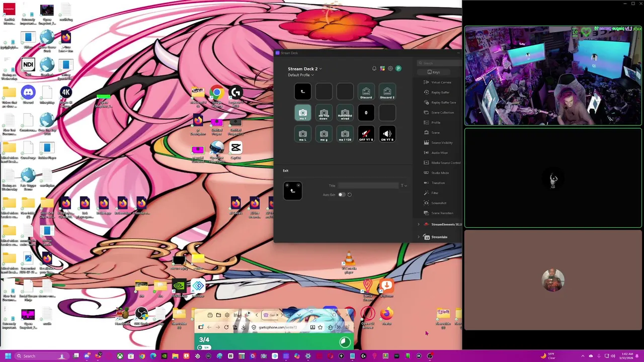The height and width of the screenshot is (362, 644).
Task: Open the key icon preview dropdown arrow
Action: coord(298,186)
